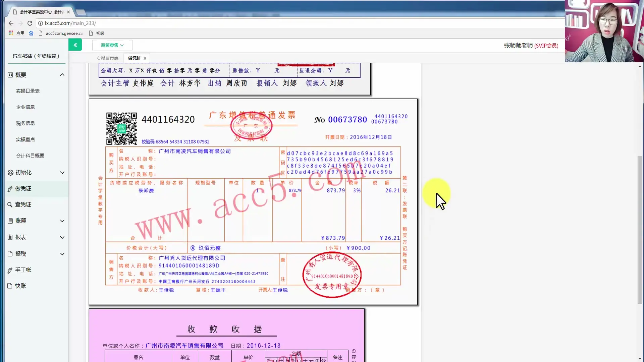644x362 pixels.
Task: Switch to 实操目录表 tab
Action: point(107,58)
